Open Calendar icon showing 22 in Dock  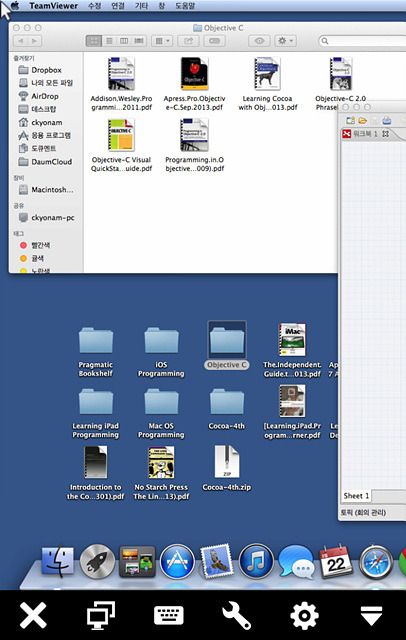[x=336, y=562]
